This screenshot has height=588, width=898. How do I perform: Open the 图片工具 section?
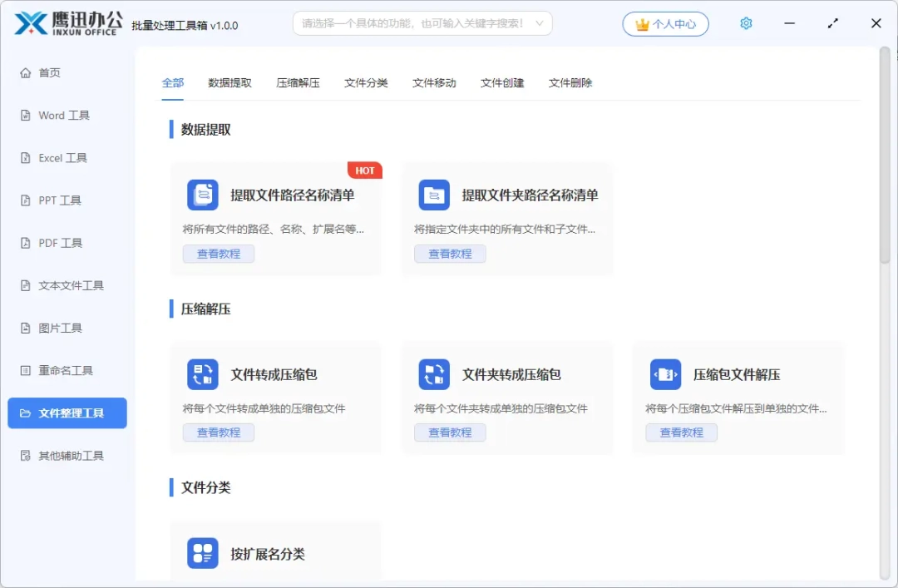tap(57, 327)
